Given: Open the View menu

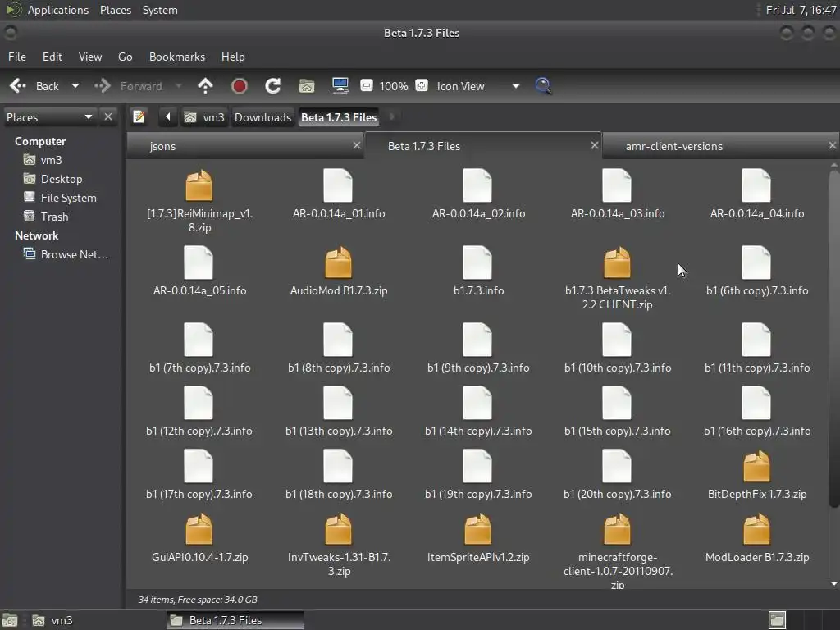Looking at the screenshot, I should (x=90, y=57).
